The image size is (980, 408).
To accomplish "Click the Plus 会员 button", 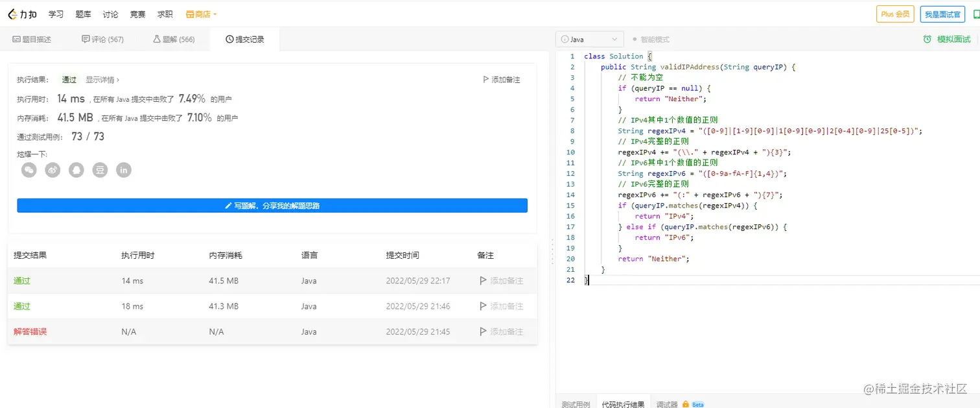I will [895, 14].
